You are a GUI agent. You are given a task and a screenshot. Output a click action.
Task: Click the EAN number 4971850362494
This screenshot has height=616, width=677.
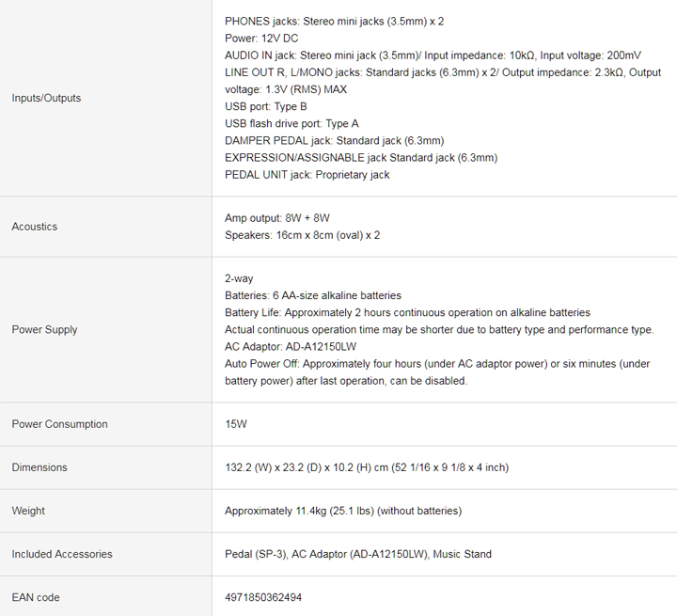(x=263, y=597)
